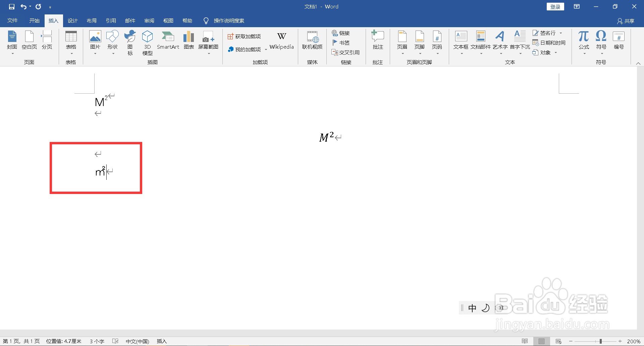Open document parts (文档部件)
Viewport: 644px width, 346px height.
pyautogui.click(x=481, y=43)
